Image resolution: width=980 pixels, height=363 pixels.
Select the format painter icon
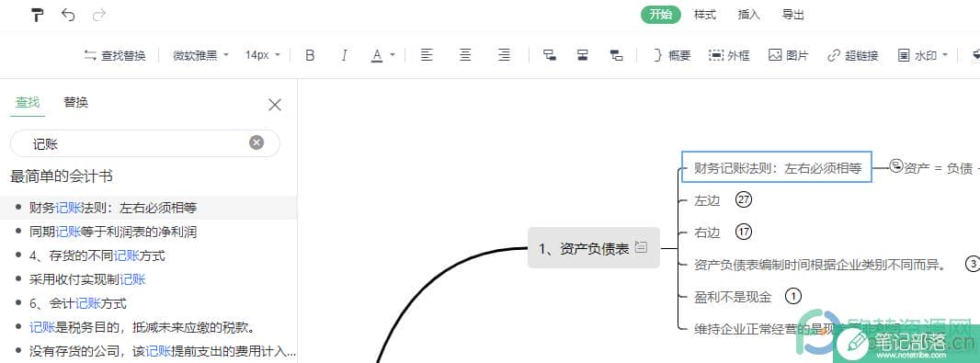[38, 15]
